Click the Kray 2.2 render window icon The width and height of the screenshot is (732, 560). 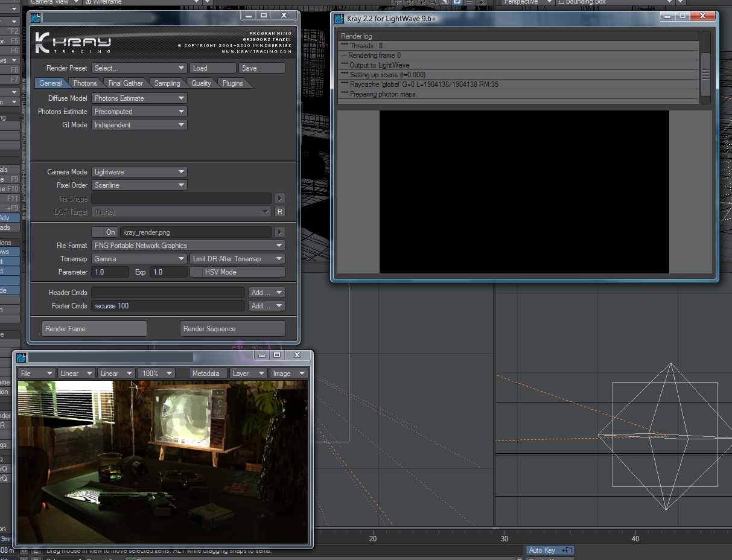click(339, 18)
